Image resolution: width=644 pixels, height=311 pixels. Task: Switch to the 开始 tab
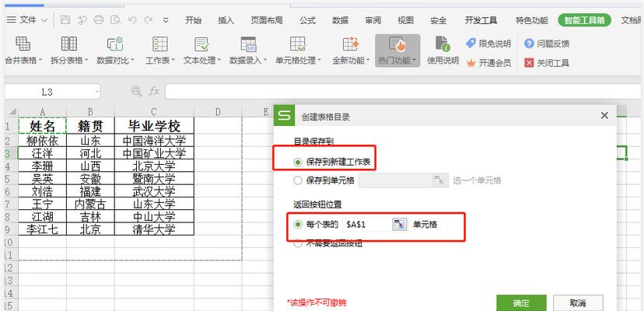pyautogui.click(x=193, y=20)
